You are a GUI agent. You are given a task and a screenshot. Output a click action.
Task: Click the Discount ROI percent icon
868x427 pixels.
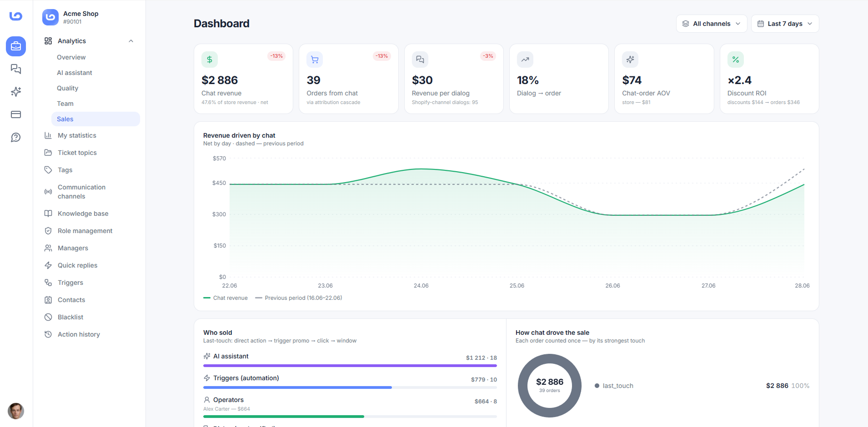[x=736, y=60]
